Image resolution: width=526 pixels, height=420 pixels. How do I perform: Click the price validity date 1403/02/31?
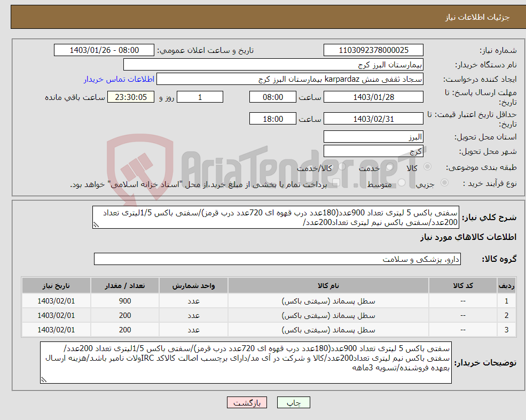[373, 119]
